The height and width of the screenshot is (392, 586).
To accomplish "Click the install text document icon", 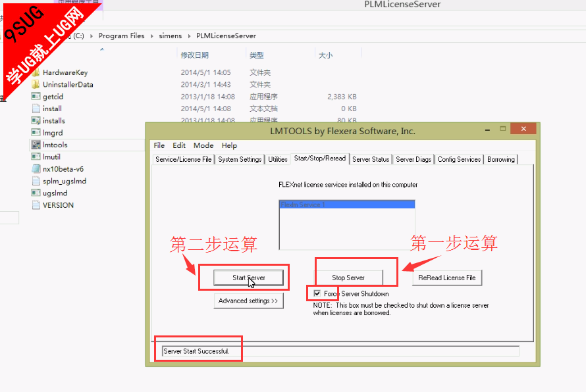I will pos(36,109).
